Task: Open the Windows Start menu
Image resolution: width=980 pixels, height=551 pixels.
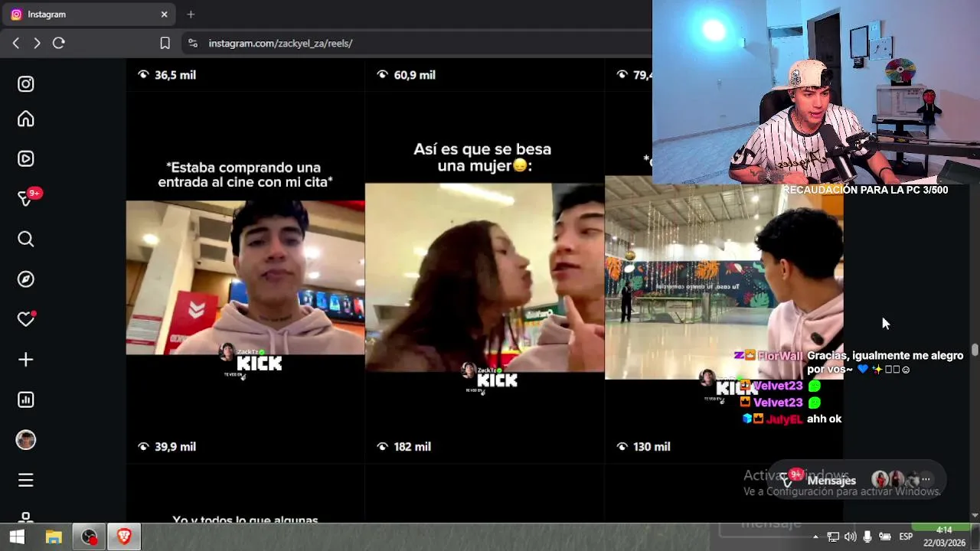Action: pos(17,537)
